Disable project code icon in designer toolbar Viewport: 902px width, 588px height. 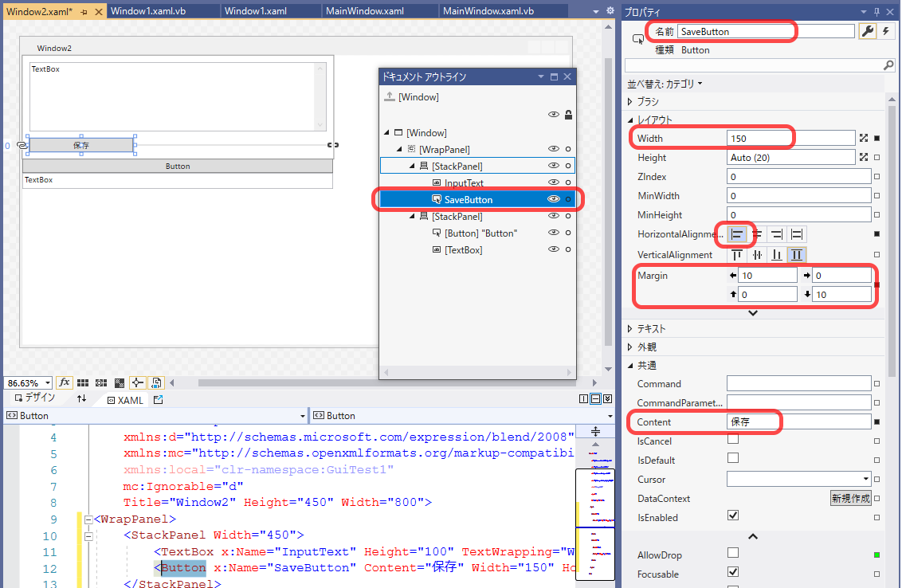click(156, 382)
